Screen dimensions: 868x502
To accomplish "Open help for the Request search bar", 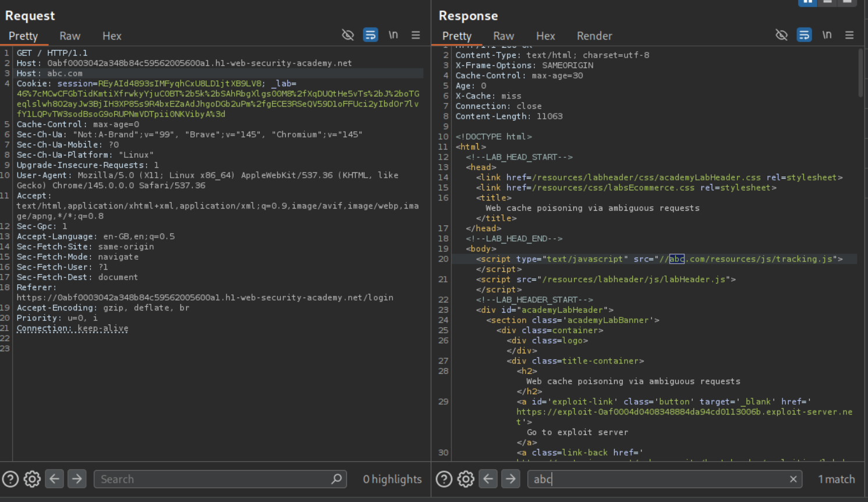I will tap(10, 479).
